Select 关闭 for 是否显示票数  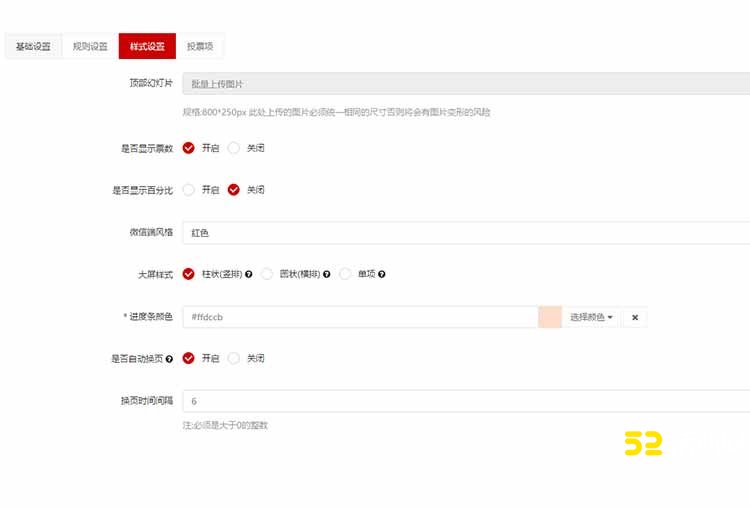[234, 148]
